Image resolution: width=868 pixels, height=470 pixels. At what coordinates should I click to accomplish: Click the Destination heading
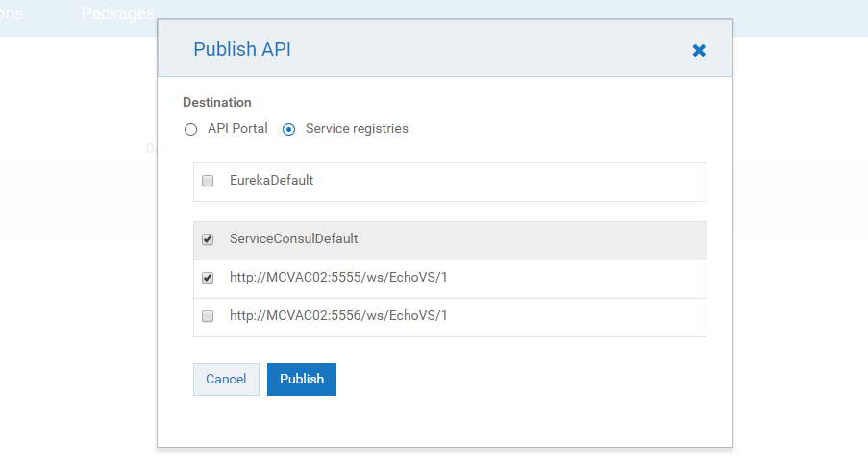(x=217, y=102)
